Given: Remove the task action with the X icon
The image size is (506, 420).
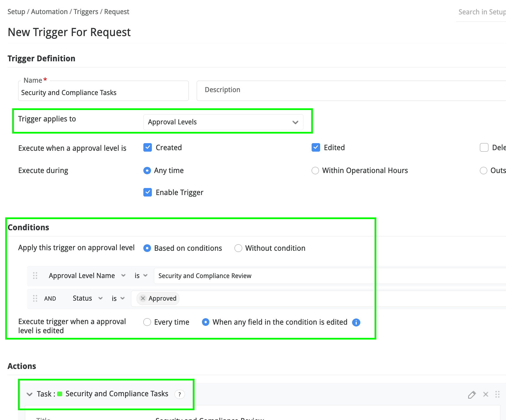Looking at the screenshot, I should point(485,394).
